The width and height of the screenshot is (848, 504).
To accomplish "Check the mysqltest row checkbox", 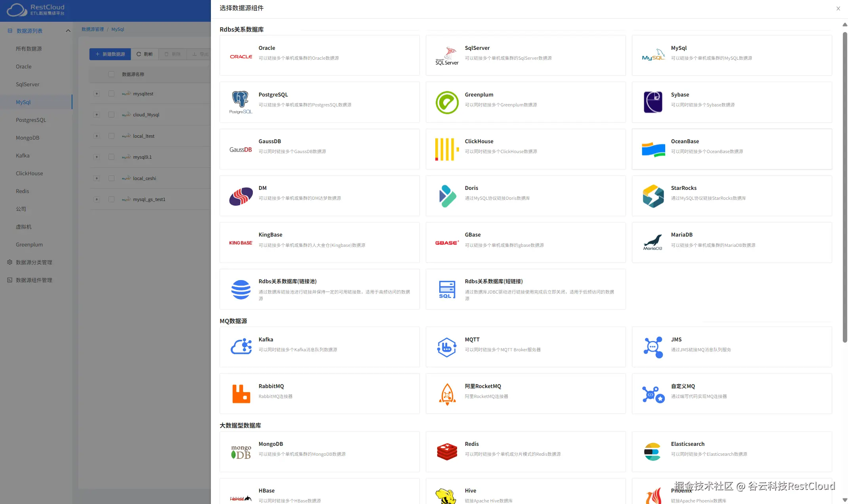I will click(x=111, y=94).
